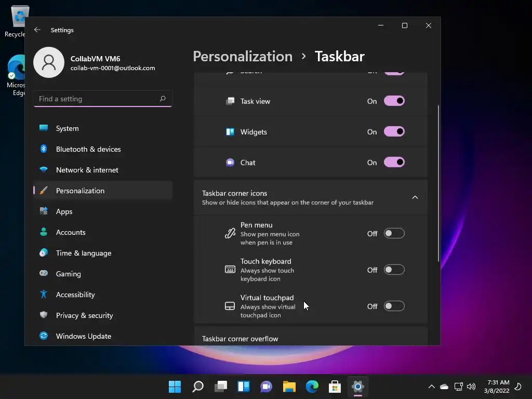Enable the Pen menu toggle
This screenshot has height=399, width=532.
[x=394, y=233]
